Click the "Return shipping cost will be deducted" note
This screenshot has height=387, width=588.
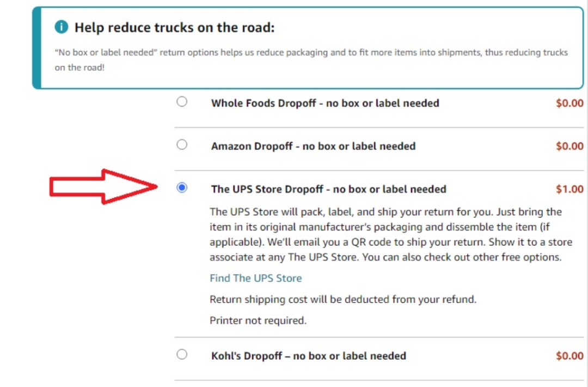click(343, 299)
